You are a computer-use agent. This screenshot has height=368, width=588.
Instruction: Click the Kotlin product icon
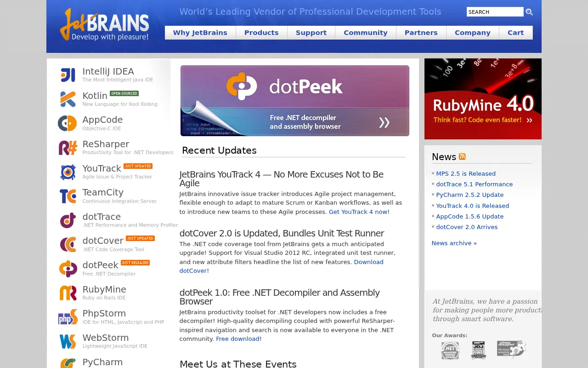[68, 99]
